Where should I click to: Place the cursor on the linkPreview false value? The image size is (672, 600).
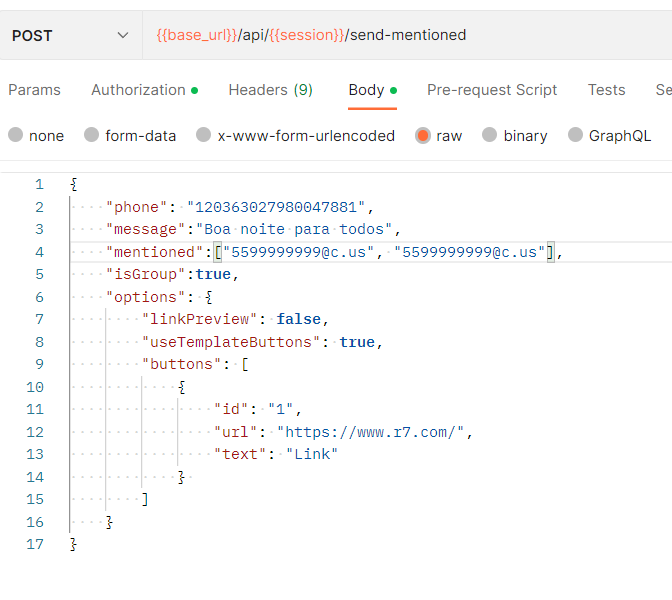[x=299, y=319]
